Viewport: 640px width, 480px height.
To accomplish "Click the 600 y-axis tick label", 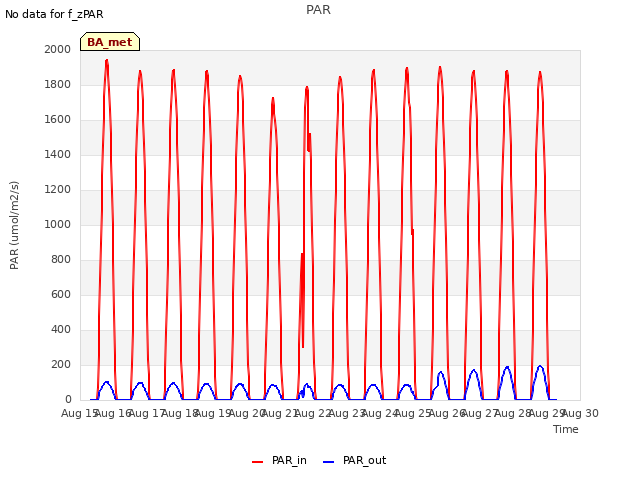I will 61,295.
